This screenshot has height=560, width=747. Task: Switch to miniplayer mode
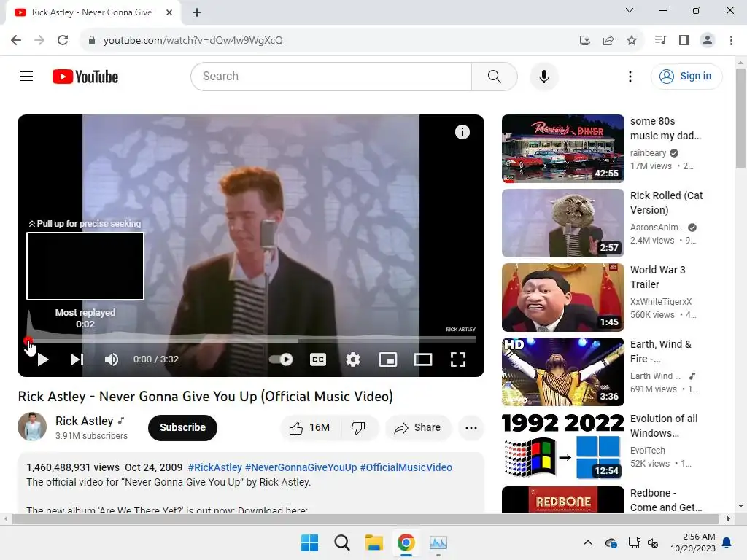(388, 359)
